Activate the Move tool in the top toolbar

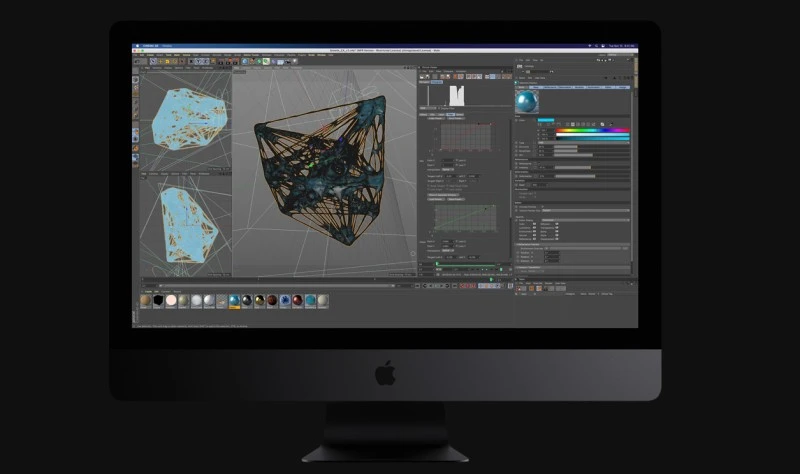pyautogui.click(x=160, y=61)
